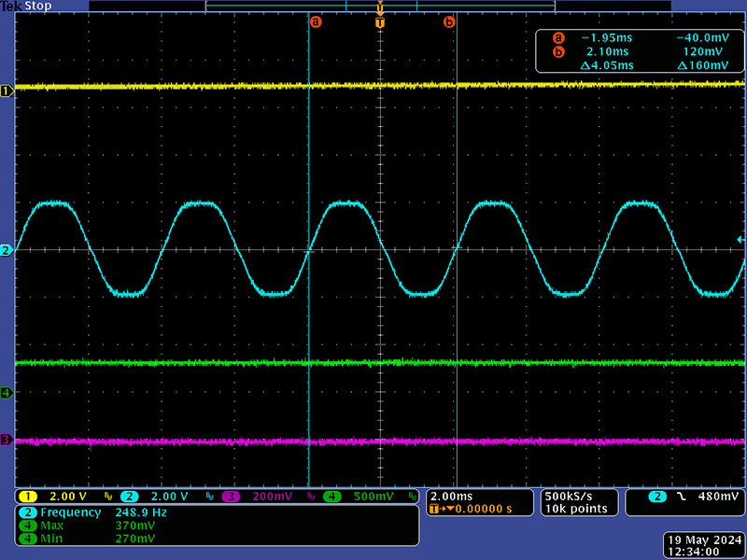The height and width of the screenshot is (560, 747).
Task: Click the channel 3 ground reference marker
Action: (7, 440)
